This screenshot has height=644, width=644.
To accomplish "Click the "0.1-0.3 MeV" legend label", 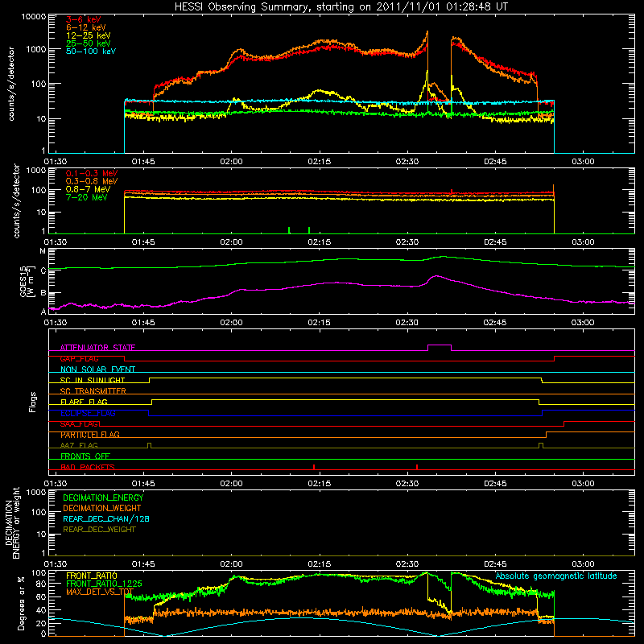I will (x=92, y=173).
